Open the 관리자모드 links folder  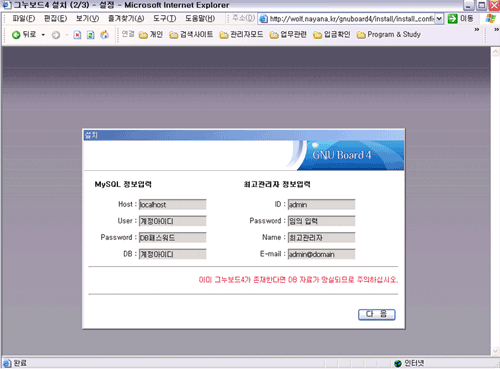(x=241, y=35)
